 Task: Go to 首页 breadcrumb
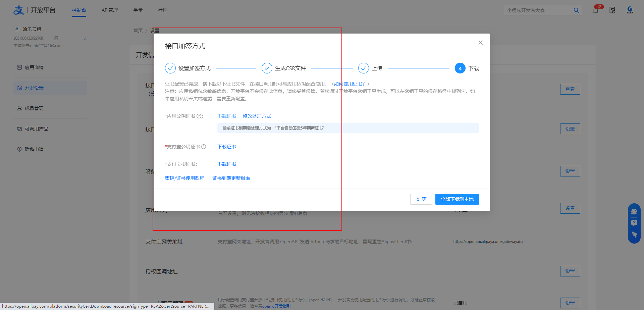coord(138,31)
